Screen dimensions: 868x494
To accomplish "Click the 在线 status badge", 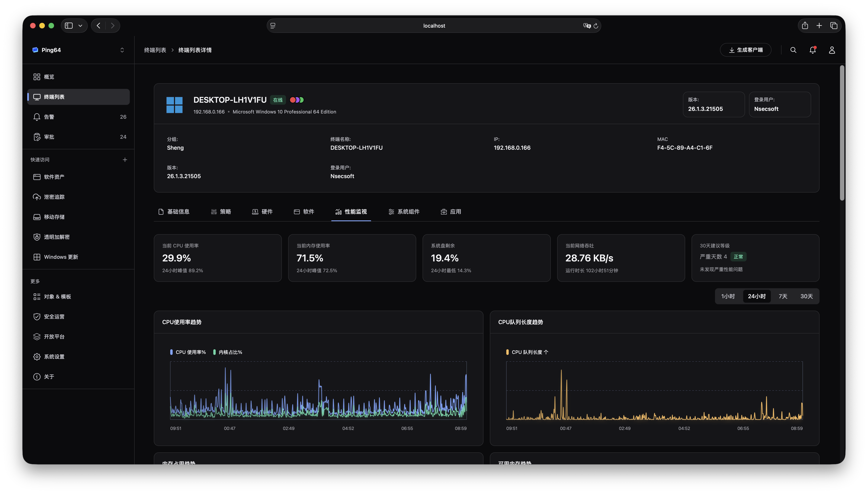I will [278, 100].
